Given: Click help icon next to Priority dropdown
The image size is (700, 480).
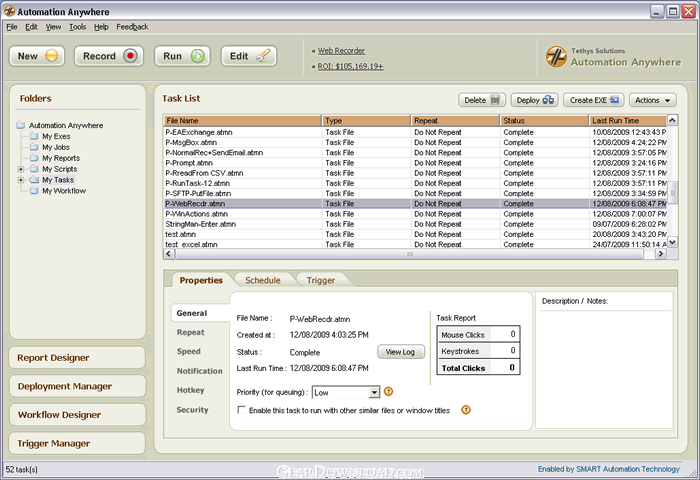Looking at the screenshot, I should pyautogui.click(x=388, y=392).
